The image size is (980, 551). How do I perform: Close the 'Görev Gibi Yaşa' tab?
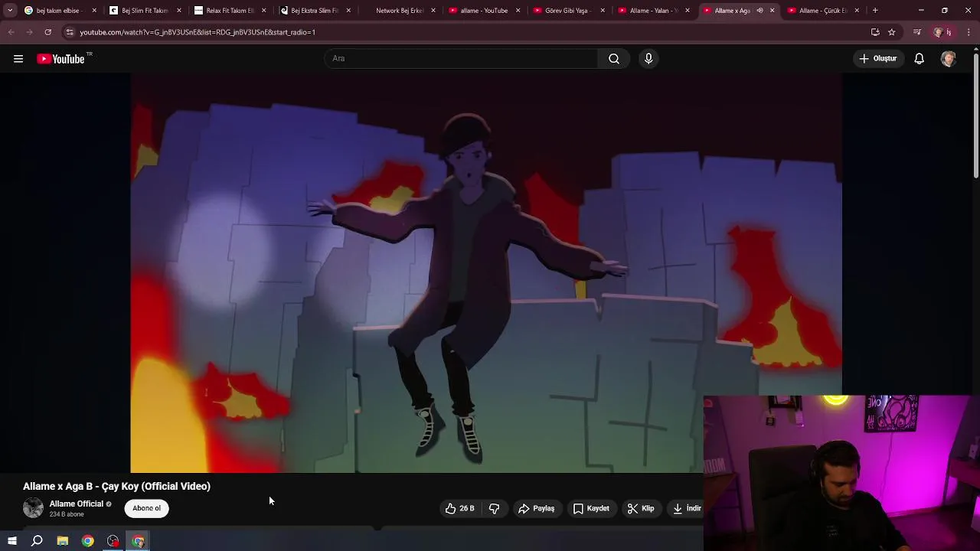(603, 11)
